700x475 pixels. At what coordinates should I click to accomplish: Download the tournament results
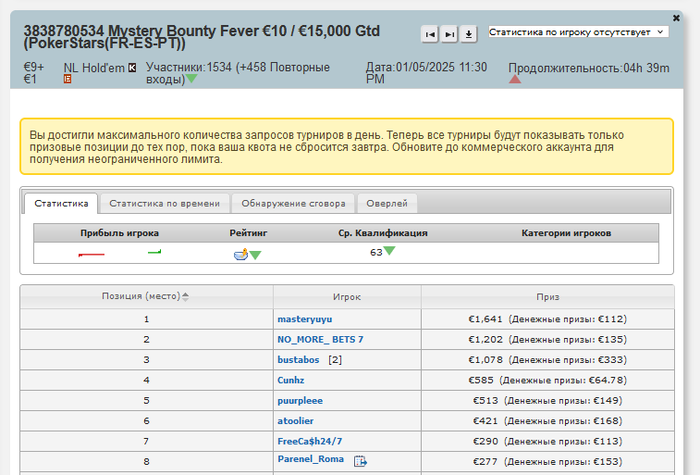[x=469, y=34]
